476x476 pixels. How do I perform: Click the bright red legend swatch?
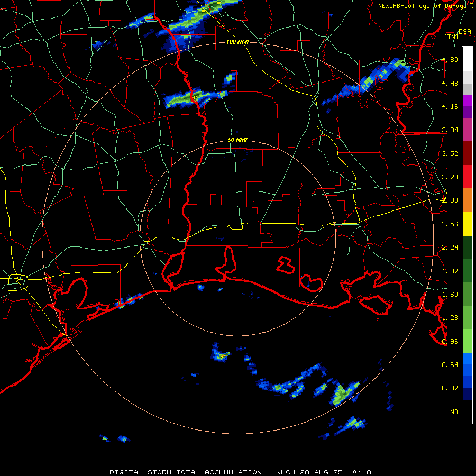tap(467, 177)
